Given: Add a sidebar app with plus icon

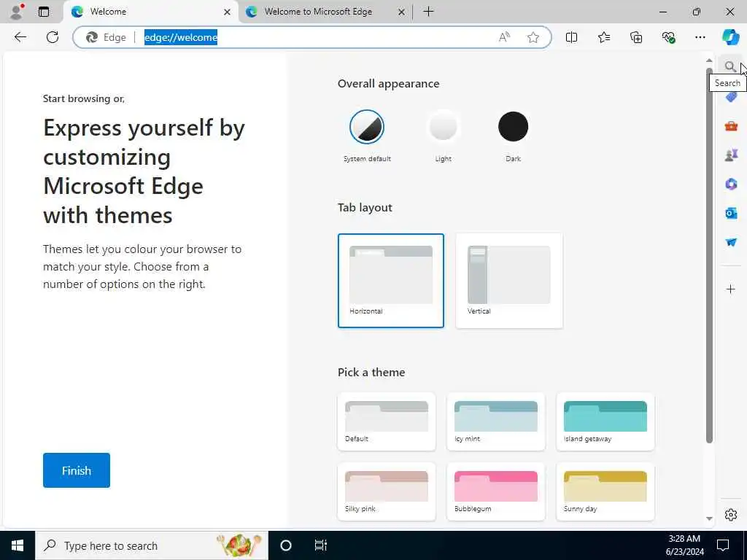Looking at the screenshot, I should (x=731, y=289).
